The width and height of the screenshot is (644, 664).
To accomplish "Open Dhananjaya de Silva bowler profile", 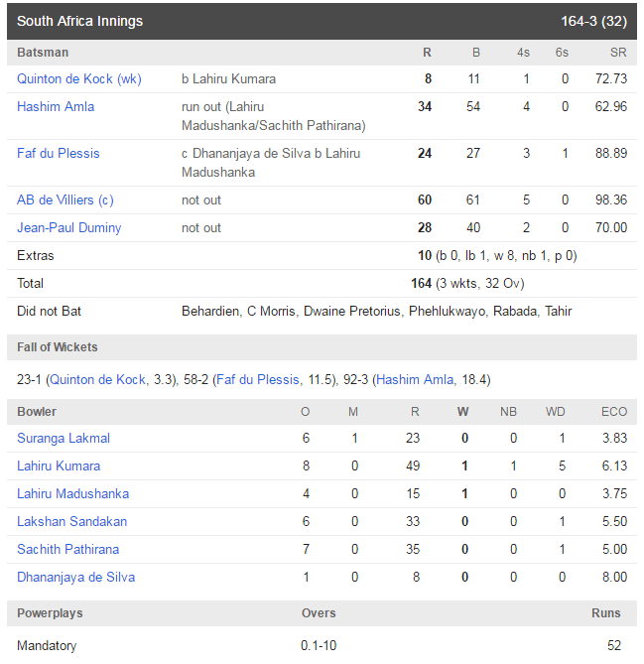I will coord(75,578).
